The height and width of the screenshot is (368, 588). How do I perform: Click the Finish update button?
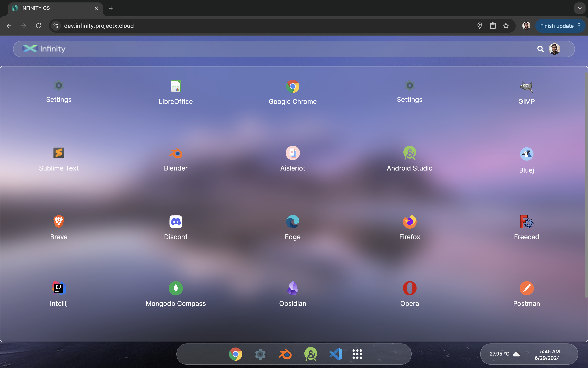coord(557,26)
